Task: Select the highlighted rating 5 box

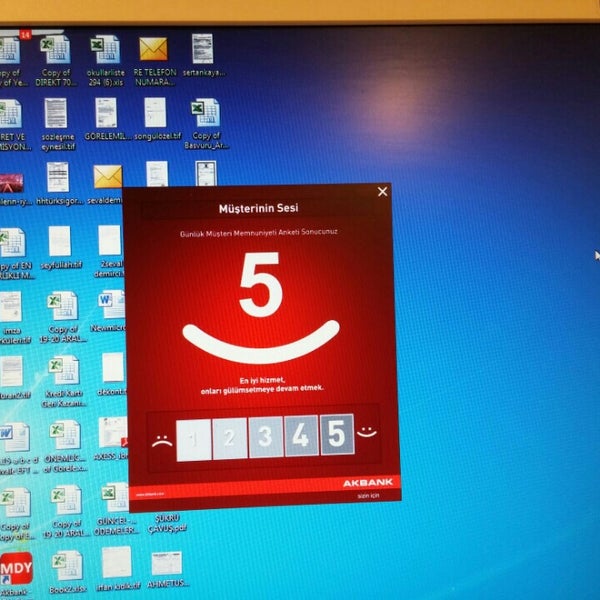Action: [337, 434]
